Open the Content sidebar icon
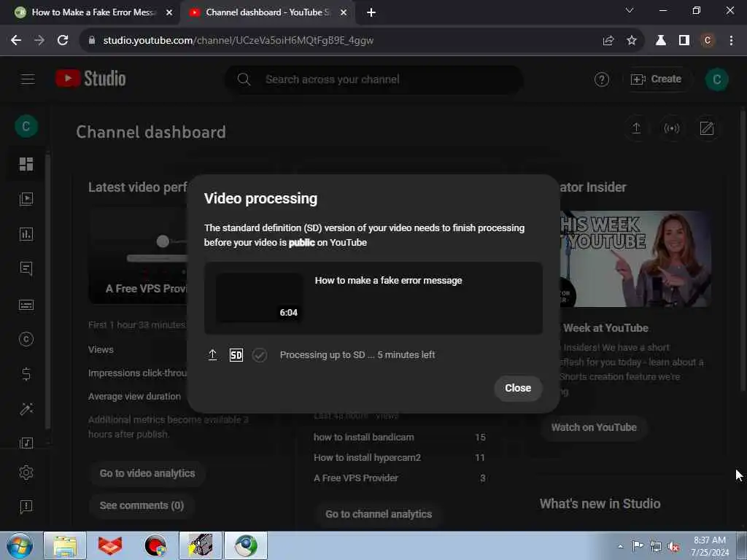This screenshot has height=560, width=747. click(26, 198)
